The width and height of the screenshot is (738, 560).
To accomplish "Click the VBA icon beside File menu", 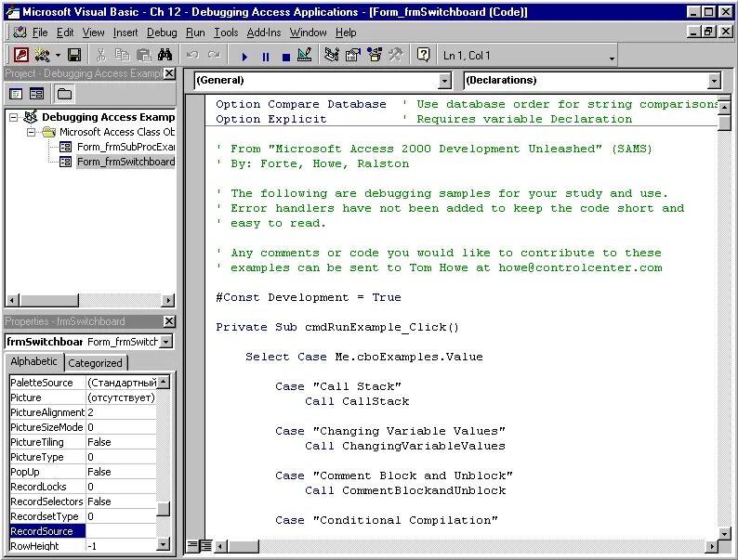I will tap(20, 32).
